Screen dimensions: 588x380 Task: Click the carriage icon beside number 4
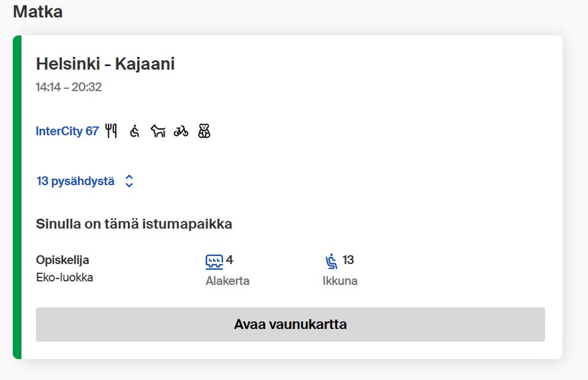(x=213, y=260)
